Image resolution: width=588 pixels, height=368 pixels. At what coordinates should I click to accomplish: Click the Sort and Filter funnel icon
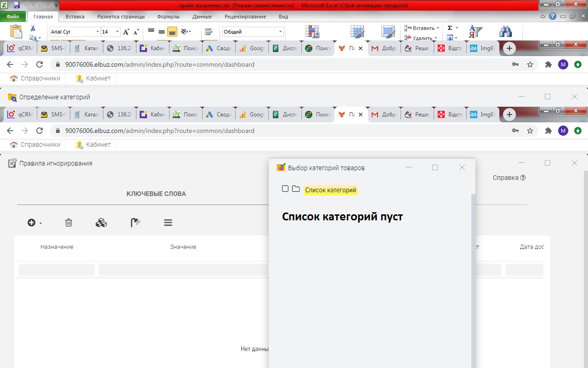pos(475,32)
